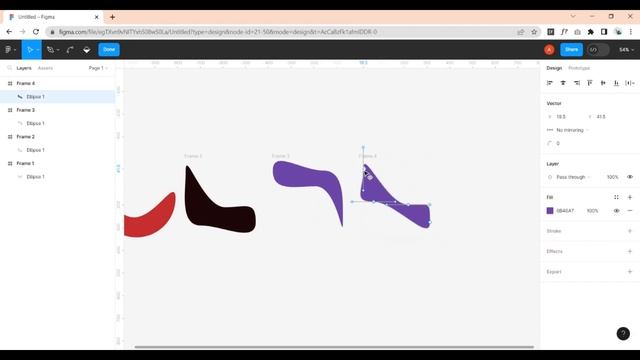The image size is (640, 360).
Task: Open the Page 1 dropdown
Action: point(98,68)
